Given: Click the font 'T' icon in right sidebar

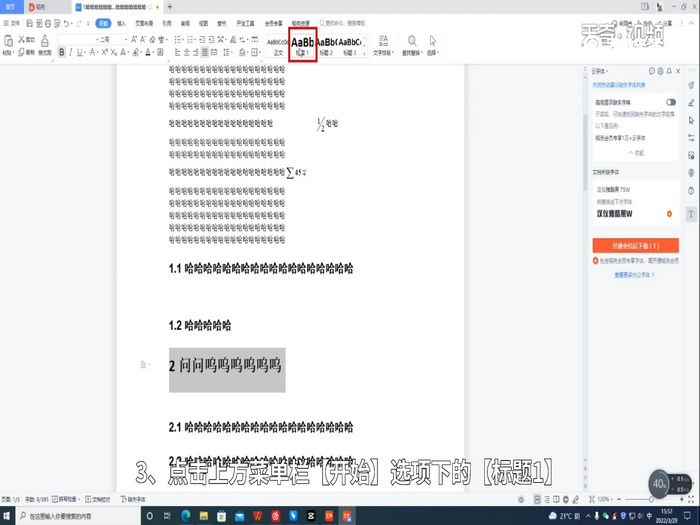Looking at the screenshot, I should 691,214.
